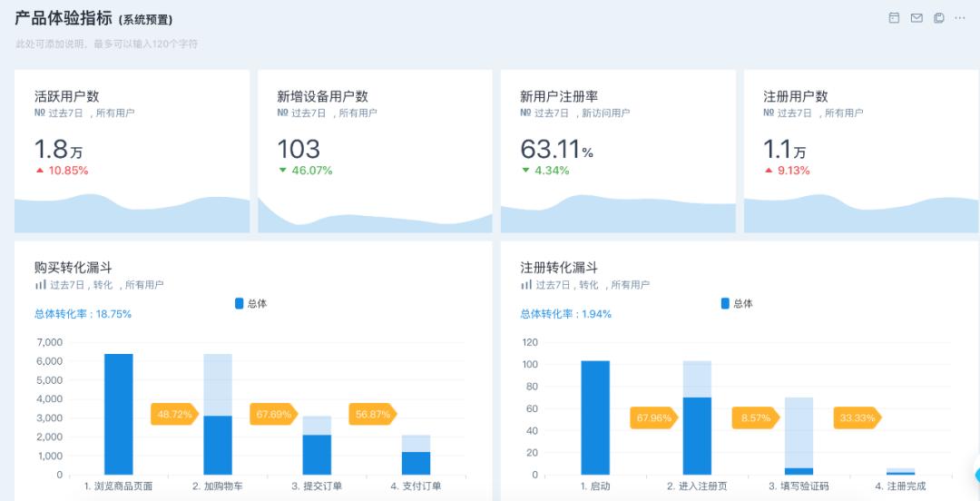Click the 67.96% conversion badge
Screen dimensions: 980x501
(653, 417)
